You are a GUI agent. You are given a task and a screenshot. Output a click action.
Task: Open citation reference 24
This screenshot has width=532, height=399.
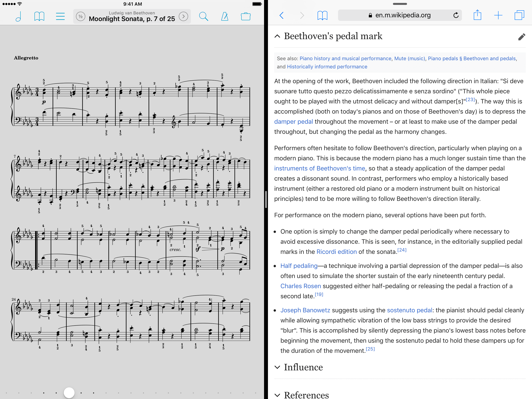pyautogui.click(x=402, y=250)
